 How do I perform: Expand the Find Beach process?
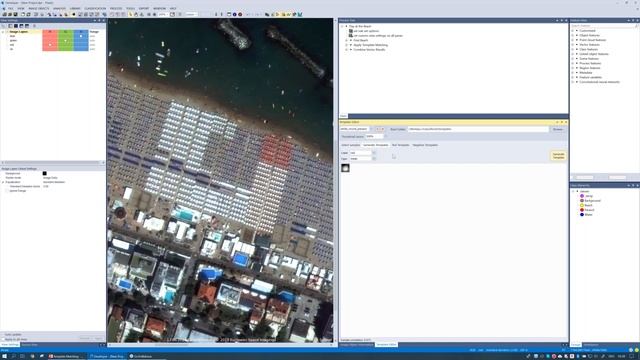pos(347,40)
